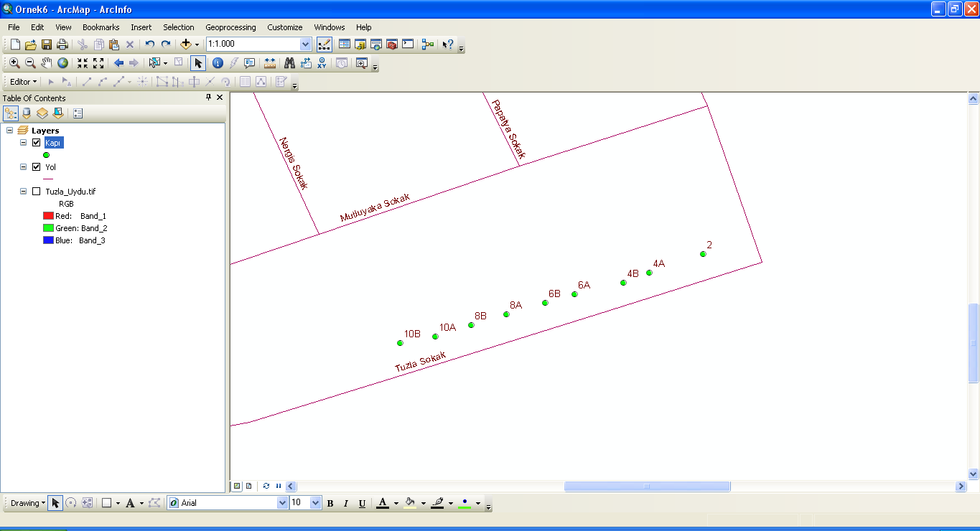Collapse the Tuzla_Uydu.tif layer legend

click(23, 192)
